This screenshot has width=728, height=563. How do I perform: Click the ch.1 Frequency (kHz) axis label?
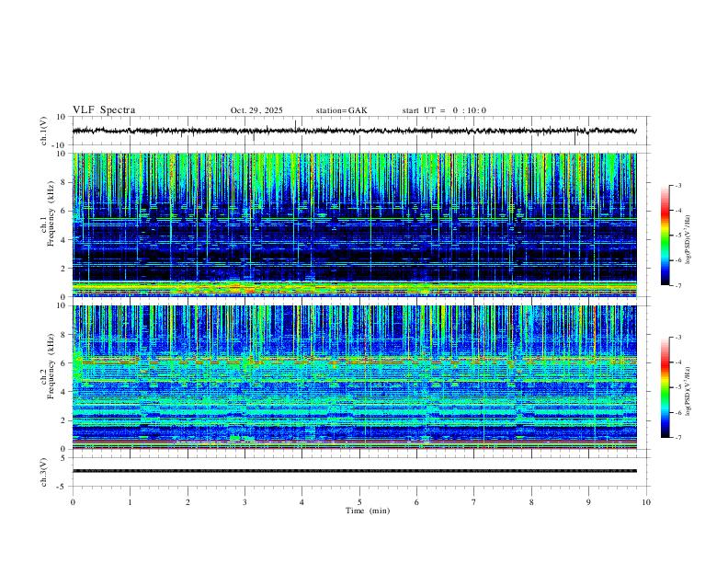point(47,213)
